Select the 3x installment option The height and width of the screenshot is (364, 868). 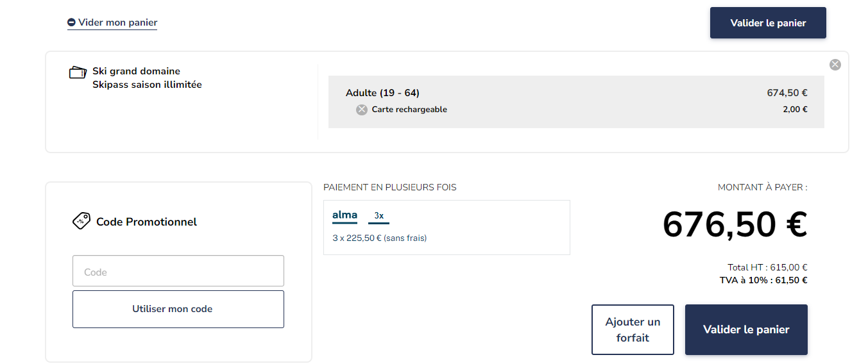379,216
